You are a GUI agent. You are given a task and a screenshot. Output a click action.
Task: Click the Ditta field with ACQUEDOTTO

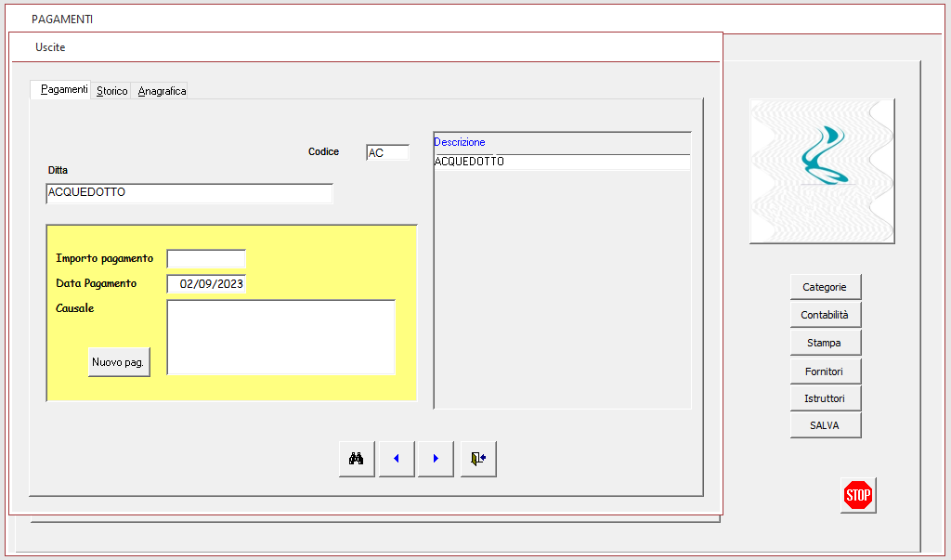click(189, 193)
